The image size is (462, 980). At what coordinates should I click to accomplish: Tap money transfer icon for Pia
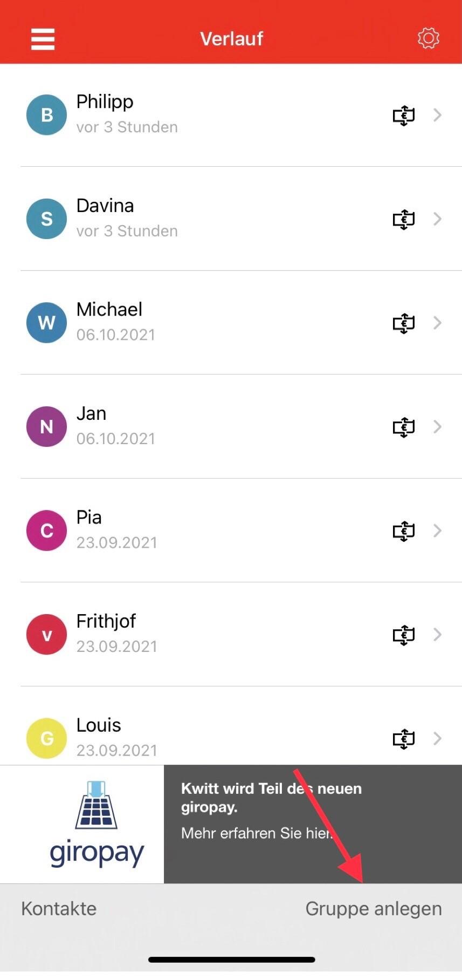(403, 530)
